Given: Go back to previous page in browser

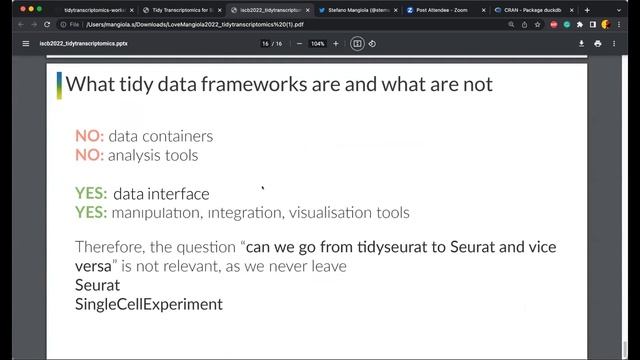Looking at the screenshot, I should point(21,24).
